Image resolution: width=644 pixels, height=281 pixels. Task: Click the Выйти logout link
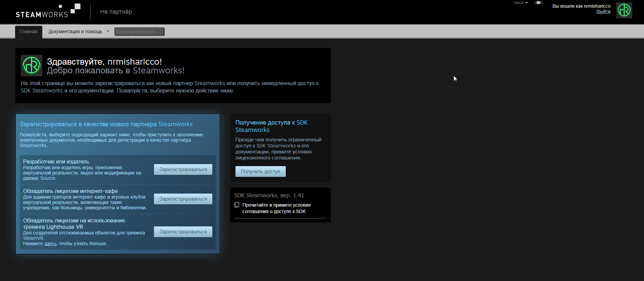pyautogui.click(x=603, y=11)
